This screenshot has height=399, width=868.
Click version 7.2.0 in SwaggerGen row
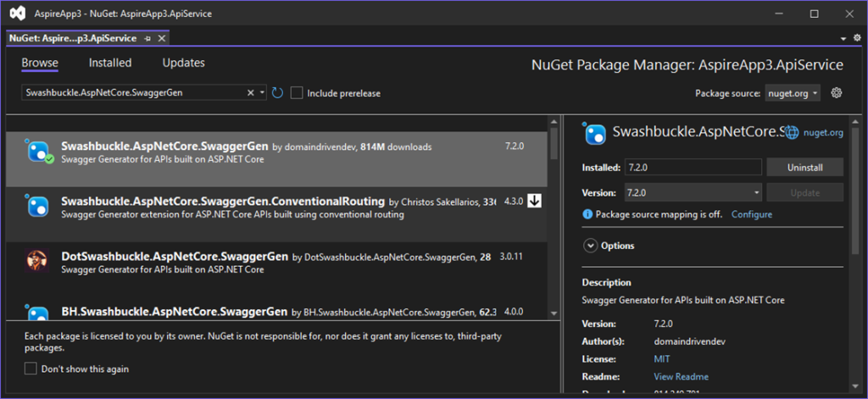point(515,147)
